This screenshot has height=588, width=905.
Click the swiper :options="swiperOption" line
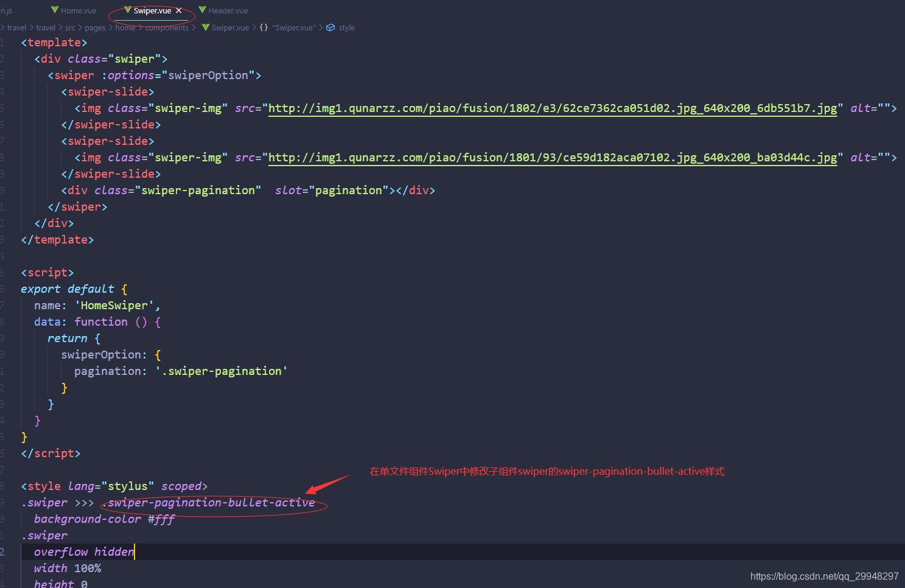click(155, 75)
